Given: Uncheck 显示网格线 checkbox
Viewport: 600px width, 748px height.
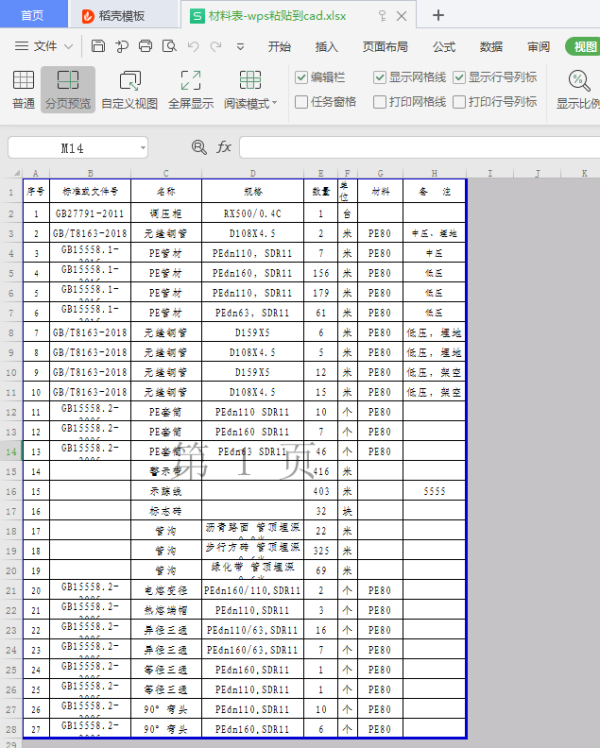Looking at the screenshot, I should pyautogui.click(x=380, y=77).
